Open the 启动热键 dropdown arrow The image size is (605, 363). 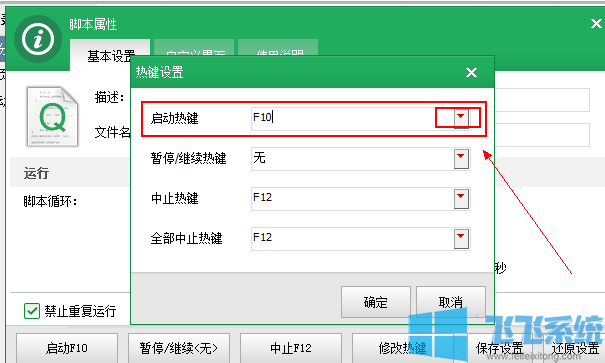pyautogui.click(x=461, y=118)
